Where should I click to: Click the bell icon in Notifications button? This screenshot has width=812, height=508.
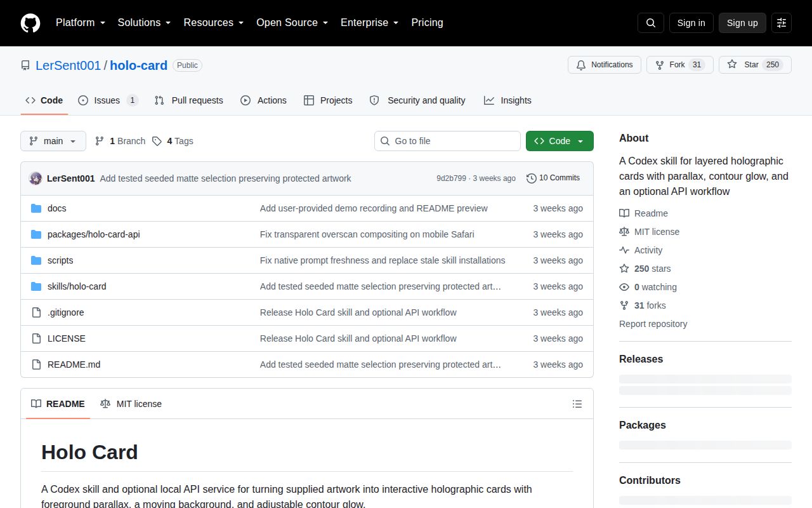pyautogui.click(x=581, y=65)
